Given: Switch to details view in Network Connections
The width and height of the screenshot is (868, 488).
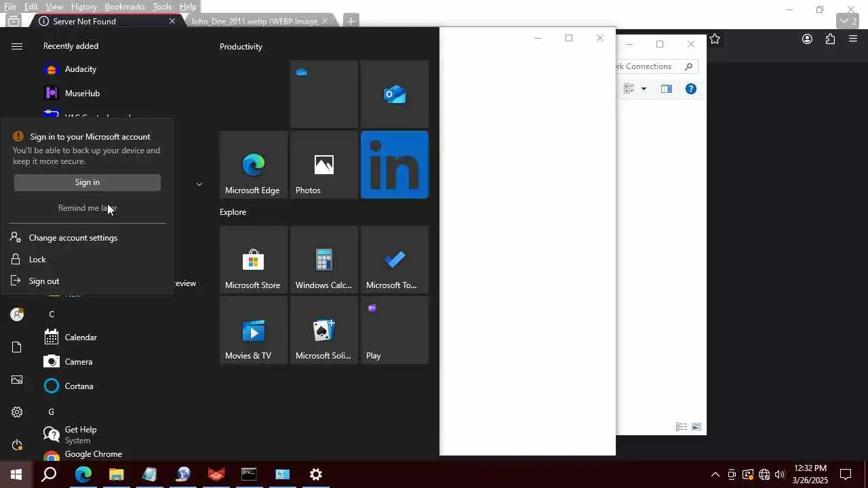Looking at the screenshot, I should (682, 427).
